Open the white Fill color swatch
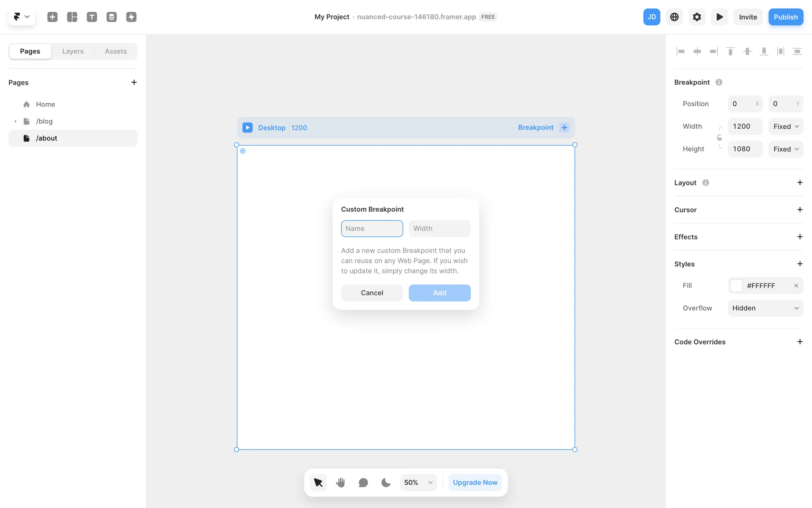Screen dimensions: 812x508 tap(736, 286)
